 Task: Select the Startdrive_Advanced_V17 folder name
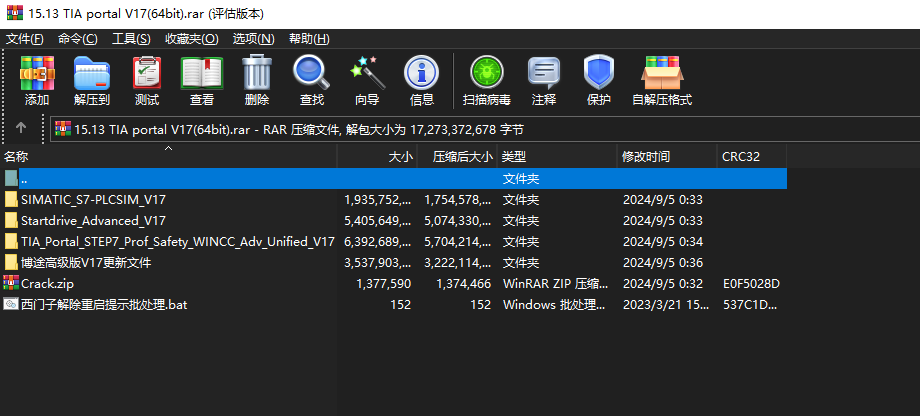(93, 221)
